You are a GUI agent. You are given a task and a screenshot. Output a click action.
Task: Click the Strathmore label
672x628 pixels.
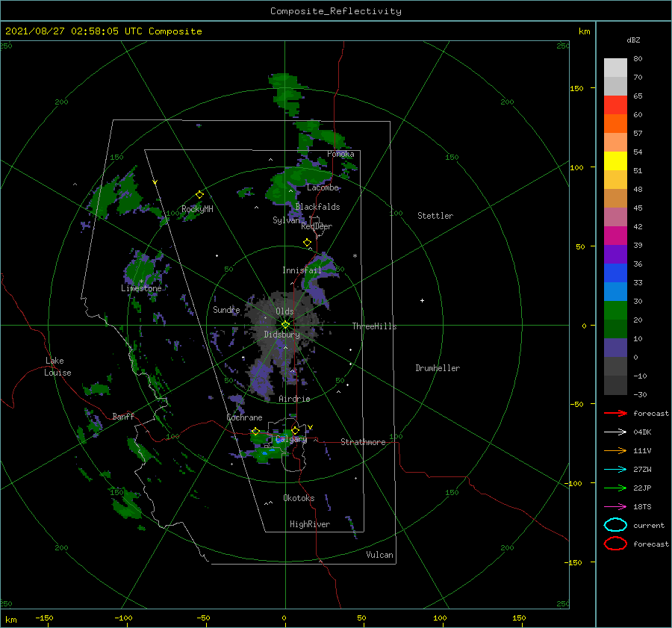coord(363,442)
